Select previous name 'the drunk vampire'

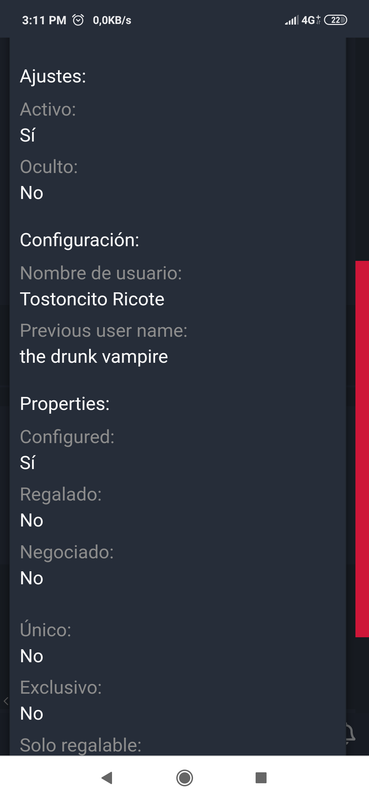[x=94, y=356]
